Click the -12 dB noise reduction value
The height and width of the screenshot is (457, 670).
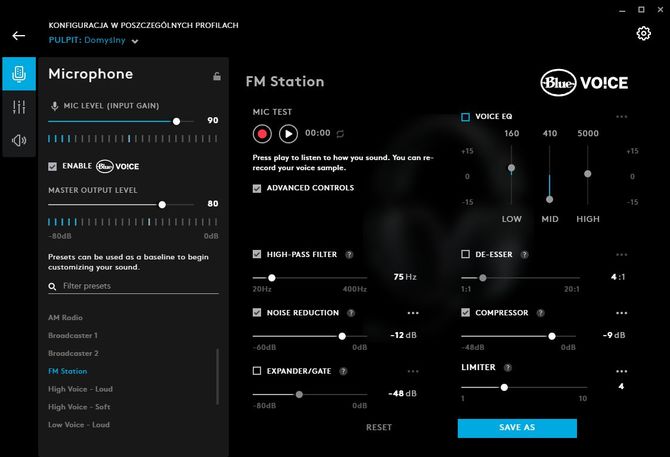click(403, 336)
